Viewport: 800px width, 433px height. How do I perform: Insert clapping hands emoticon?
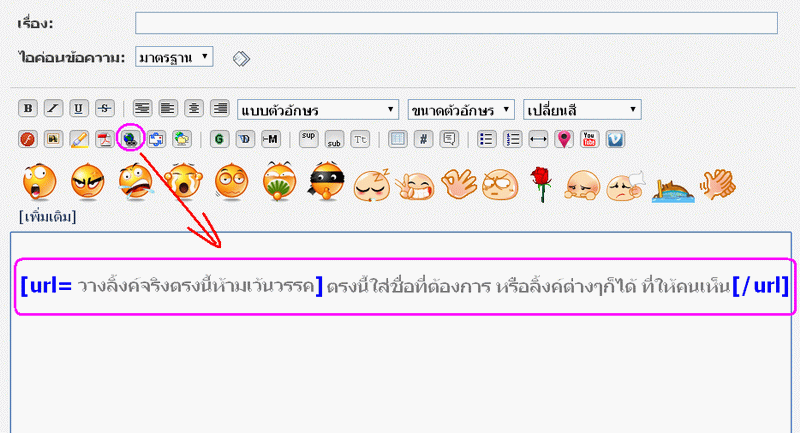pyautogui.click(x=718, y=184)
